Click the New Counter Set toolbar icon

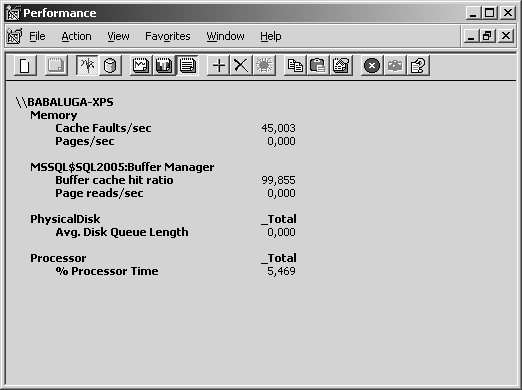click(25, 65)
